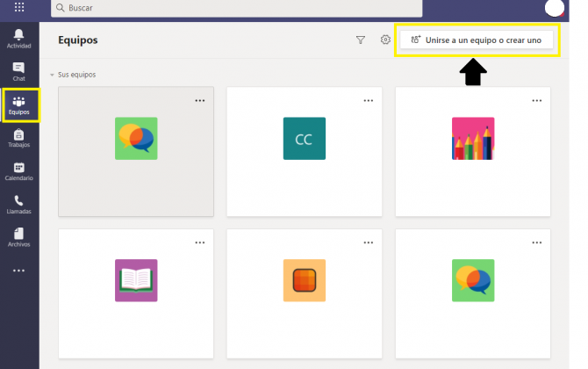Open the colored pencils team tile
This screenshot has height=369, width=588.
(473, 152)
